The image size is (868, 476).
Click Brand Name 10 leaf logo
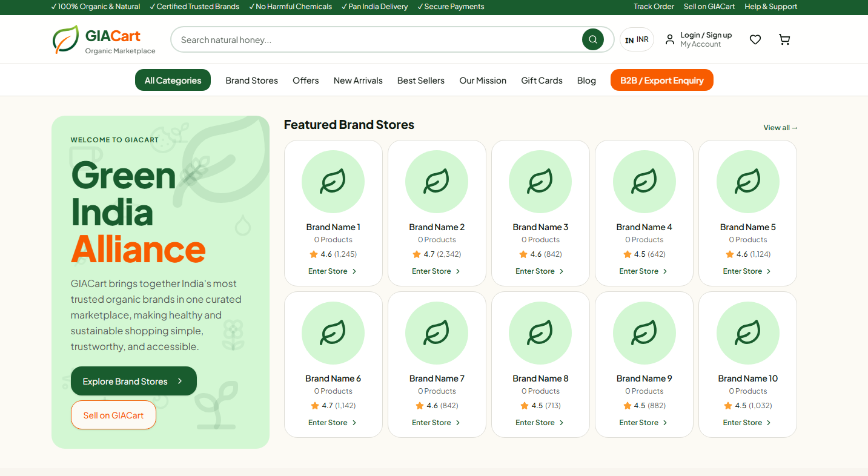(748, 333)
